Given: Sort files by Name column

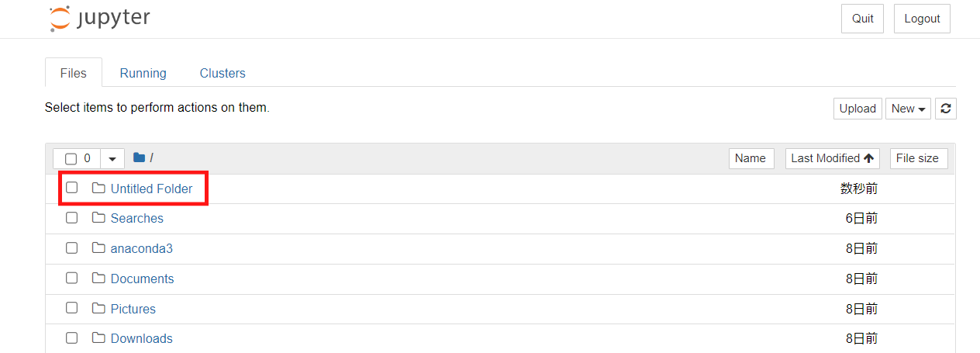Looking at the screenshot, I should coord(751,158).
